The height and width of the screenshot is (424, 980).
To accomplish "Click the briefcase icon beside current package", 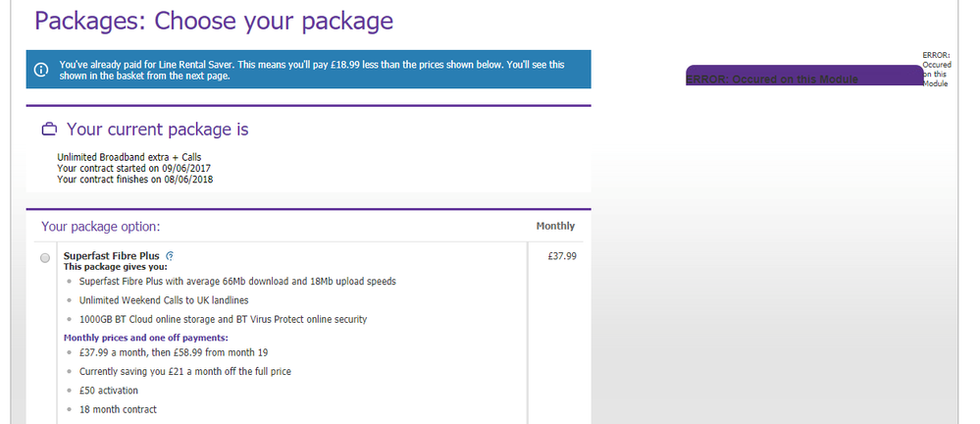I will [48, 130].
